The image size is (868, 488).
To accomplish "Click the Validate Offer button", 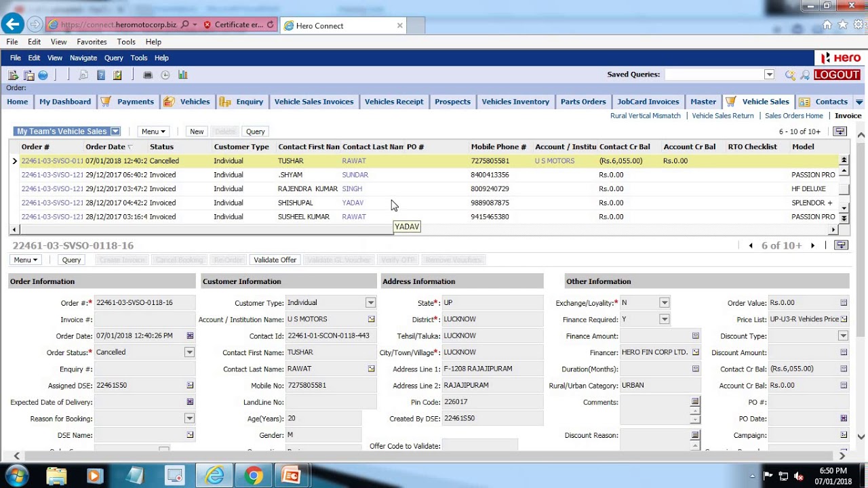I will [x=275, y=260].
